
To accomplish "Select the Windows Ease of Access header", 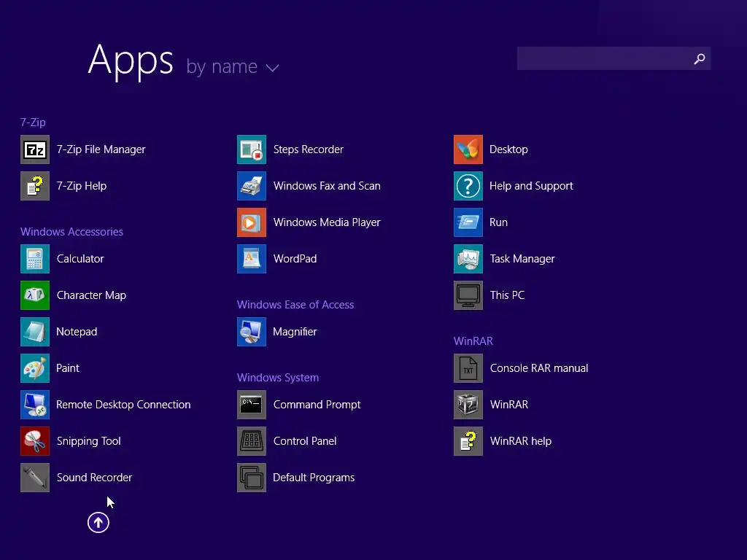I will click(x=295, y=305).
